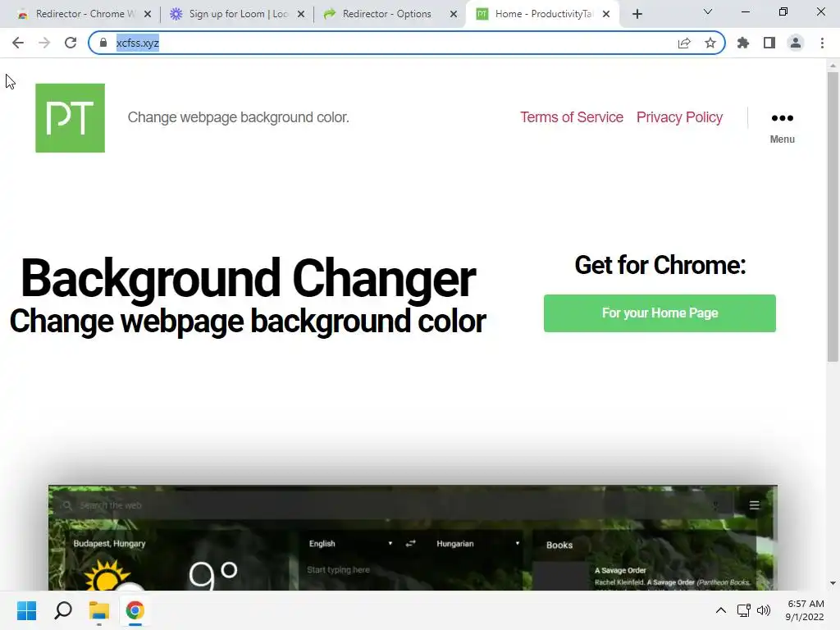Share this page via the share icon
840x630 pixels.
[684, 43]
